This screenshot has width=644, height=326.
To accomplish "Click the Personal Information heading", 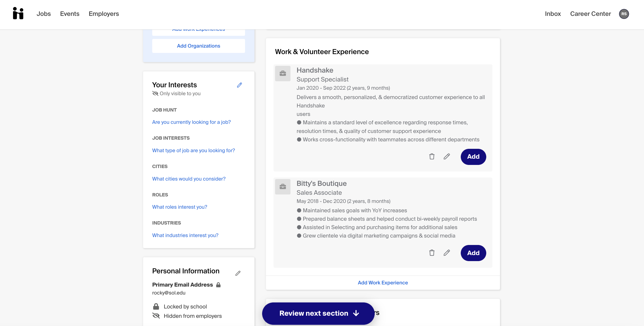I will 186,271.
